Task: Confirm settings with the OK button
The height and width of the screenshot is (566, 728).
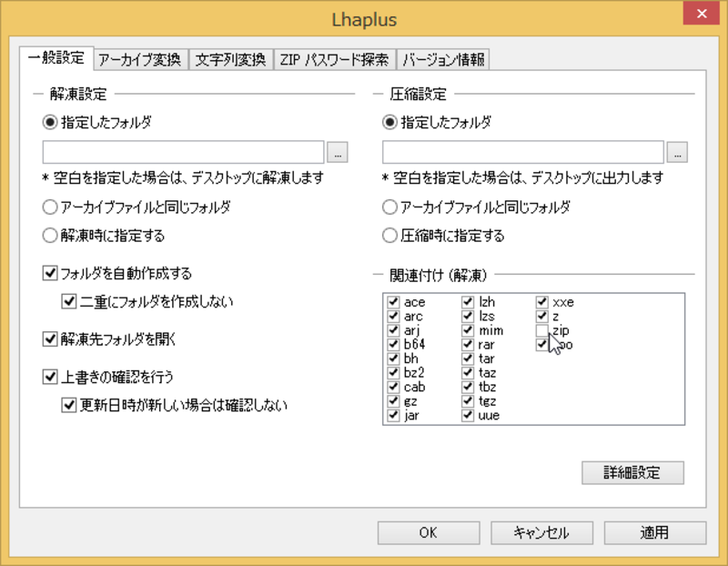Action: (x=429, y=532)
